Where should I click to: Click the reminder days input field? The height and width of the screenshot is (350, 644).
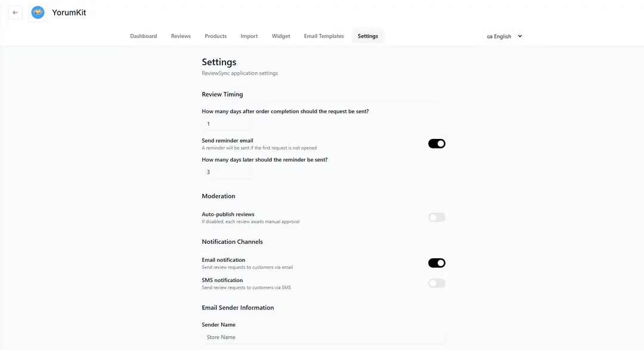pyautogui.click(x=227, y=172)
